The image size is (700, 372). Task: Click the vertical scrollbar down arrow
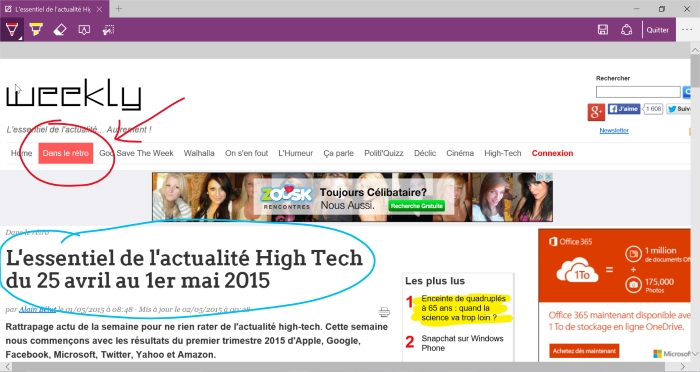[x=695, y=354]
